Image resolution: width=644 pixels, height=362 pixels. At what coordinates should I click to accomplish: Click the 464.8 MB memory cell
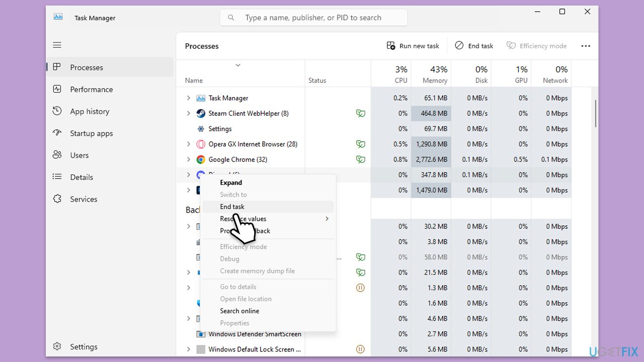[x=431, y=114]
